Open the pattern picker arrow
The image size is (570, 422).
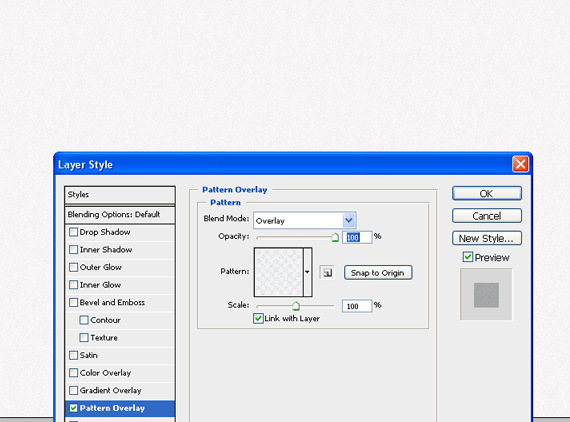[x=308, y=272]
